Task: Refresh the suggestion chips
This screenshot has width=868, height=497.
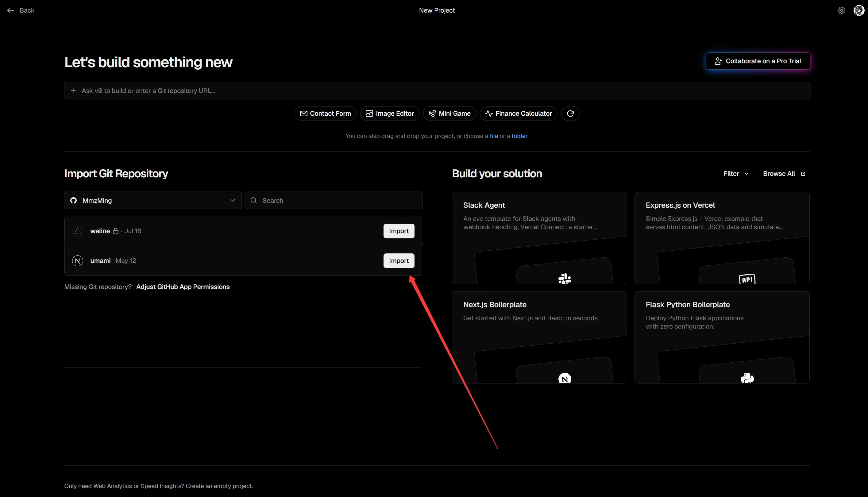Action: (x=570, y=114)
